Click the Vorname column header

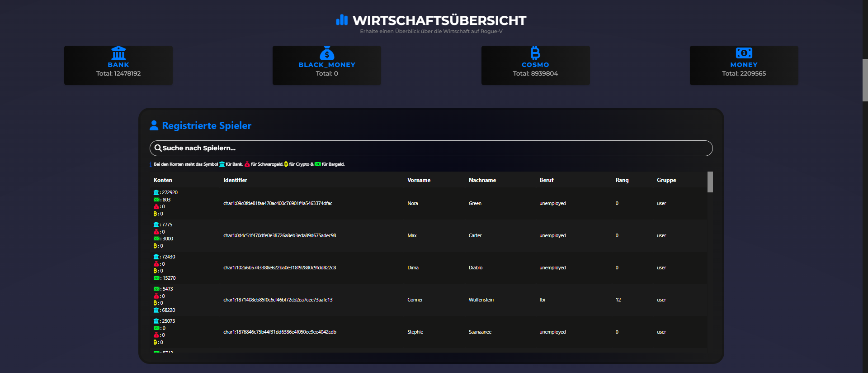click(419, 180)
